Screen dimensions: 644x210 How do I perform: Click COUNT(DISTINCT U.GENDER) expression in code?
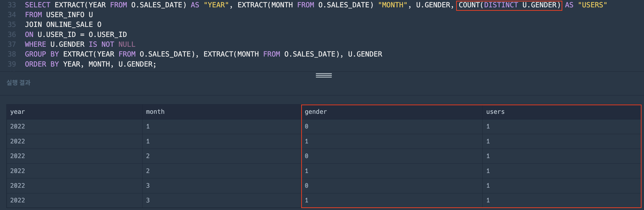point(509,5)
